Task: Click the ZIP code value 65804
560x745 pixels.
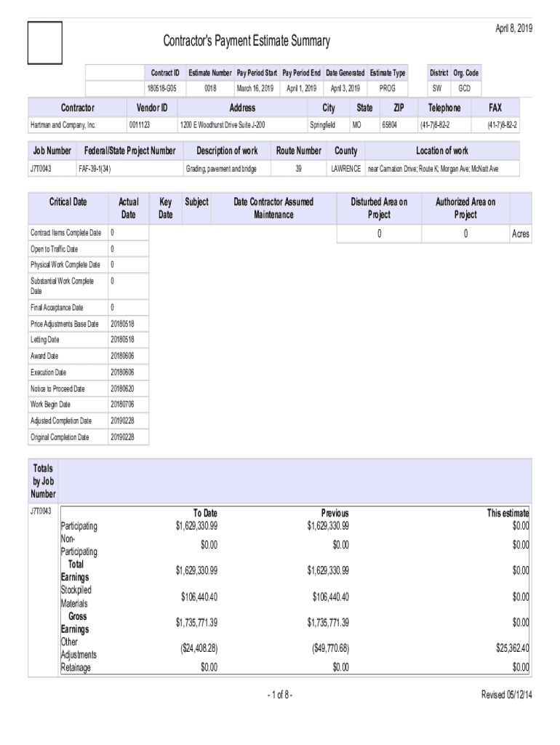Action: coord(390,125)
